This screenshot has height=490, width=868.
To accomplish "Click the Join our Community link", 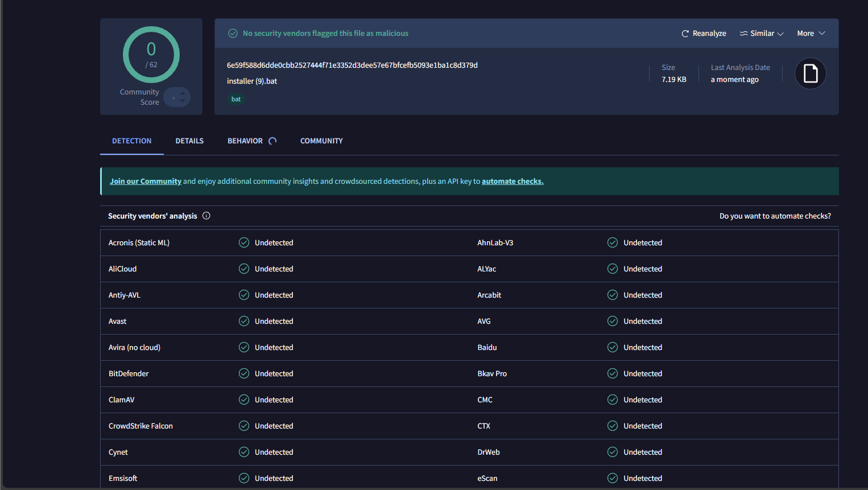I will point(145,181).
